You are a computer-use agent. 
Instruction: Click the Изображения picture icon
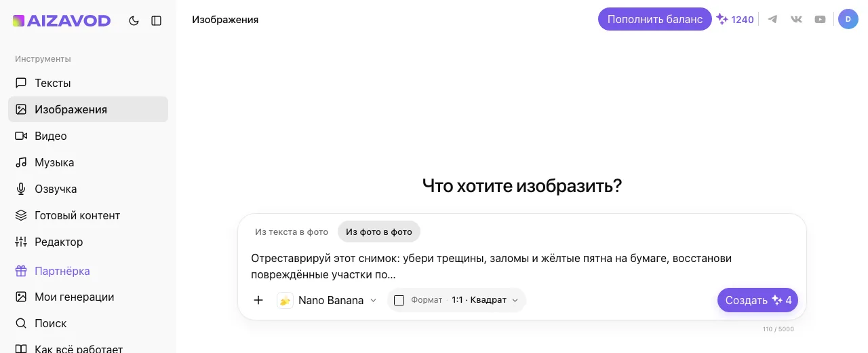[x=21, y=109]
